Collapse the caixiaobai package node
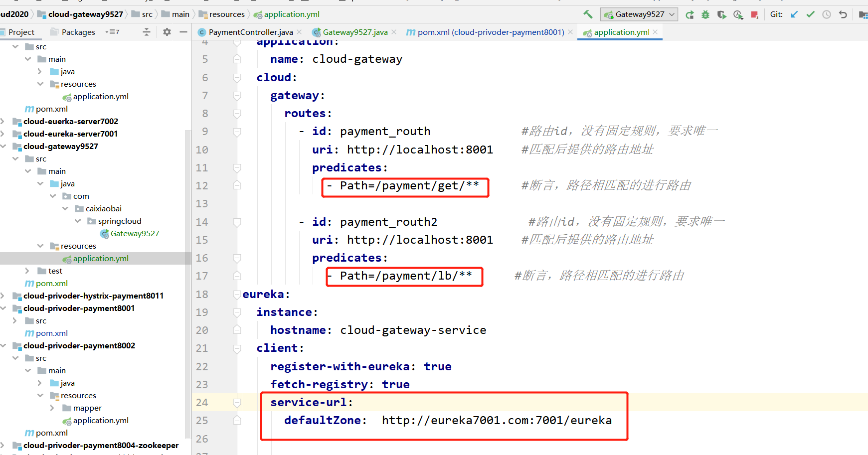The width and height of the screenshot is (868, 455). (65, 208)
